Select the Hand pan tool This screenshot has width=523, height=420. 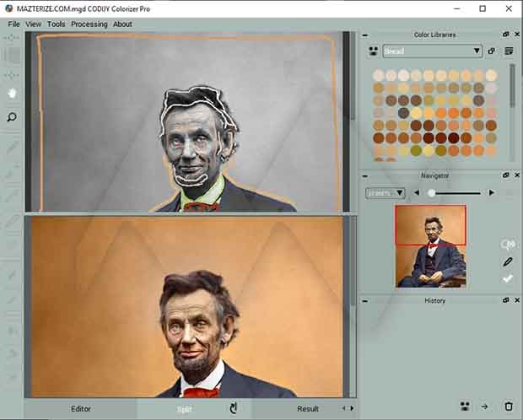(x=13, y=94)
